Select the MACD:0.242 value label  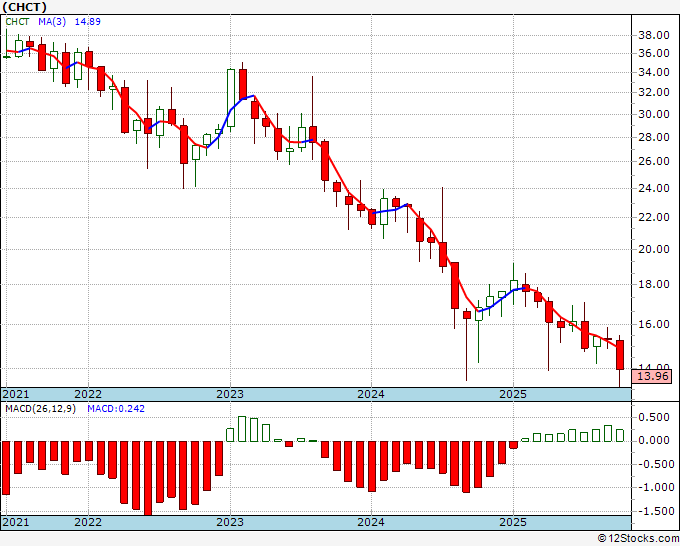click(116, 409)
